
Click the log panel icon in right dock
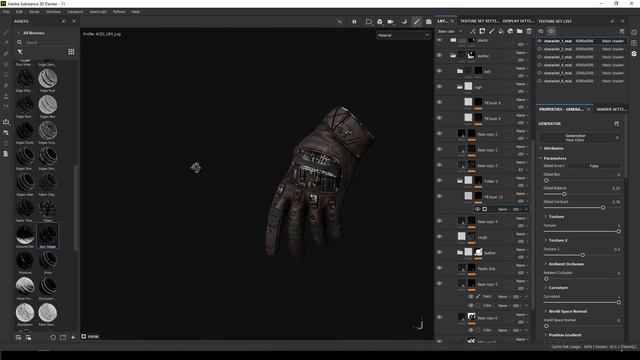[634, 43]
